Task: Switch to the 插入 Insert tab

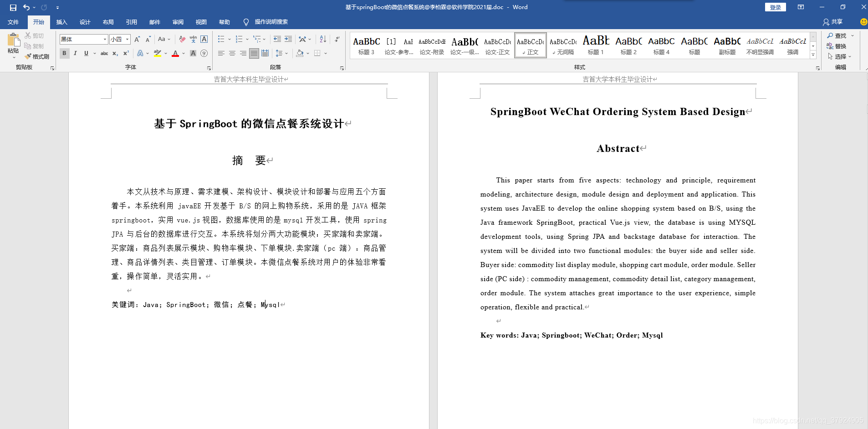Action: coord(62,22)
